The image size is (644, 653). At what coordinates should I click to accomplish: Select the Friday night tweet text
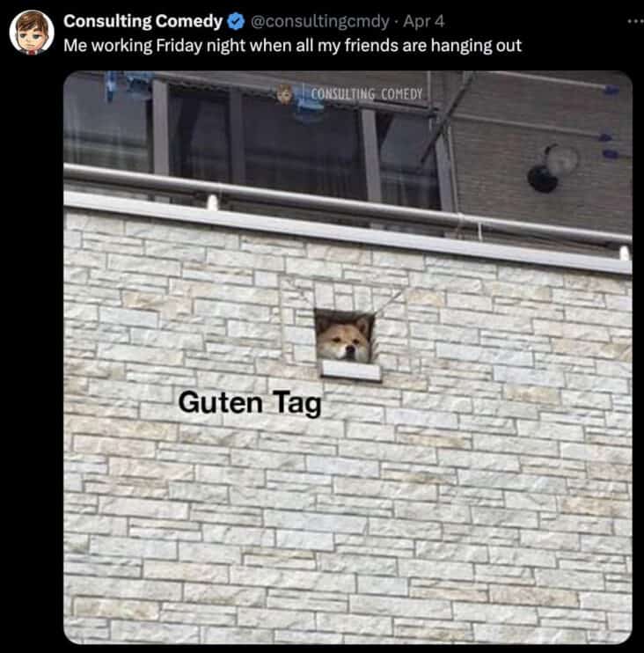[292, 46]
